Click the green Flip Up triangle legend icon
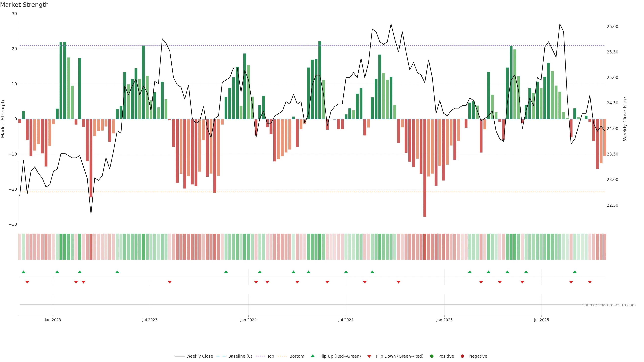This screenshot has width=644, height=362. [312, 356]
